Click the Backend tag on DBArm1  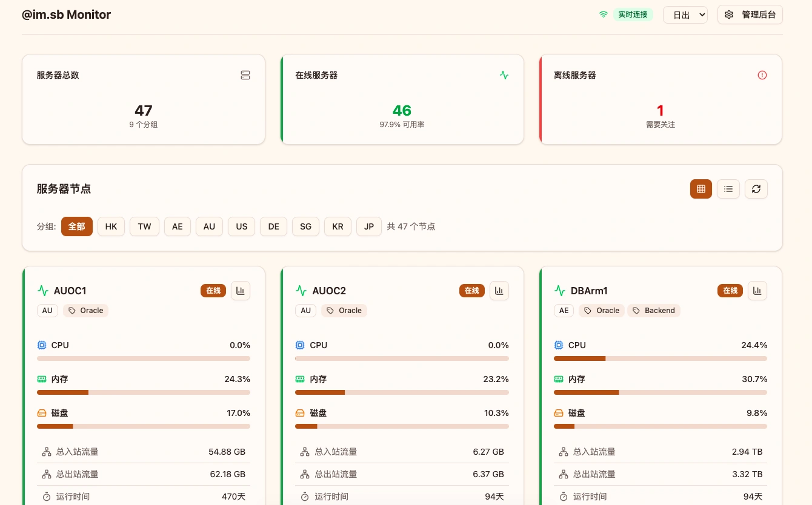coord(654,311)
